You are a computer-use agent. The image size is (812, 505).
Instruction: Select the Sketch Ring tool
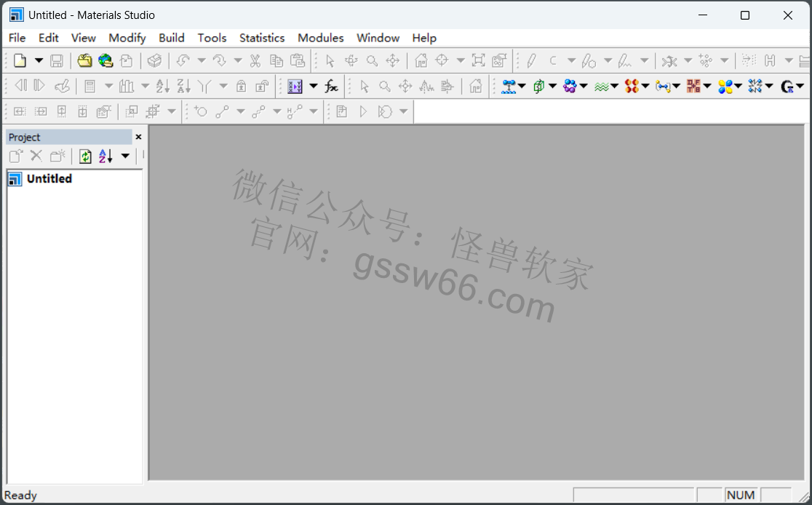(x=589, y=60)
